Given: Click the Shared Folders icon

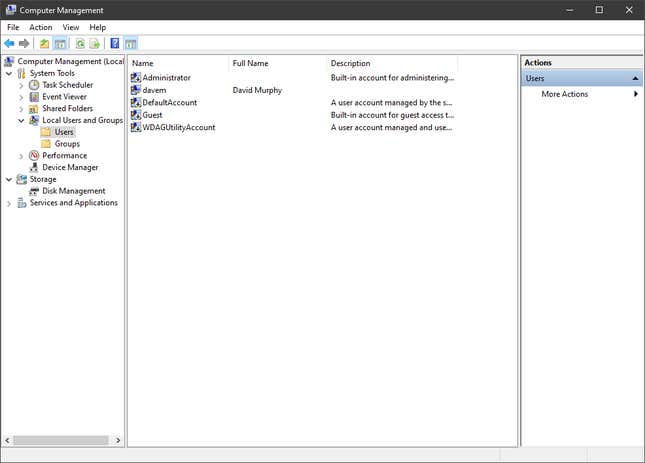Looking at the screenshot, I should coord(34,109).
